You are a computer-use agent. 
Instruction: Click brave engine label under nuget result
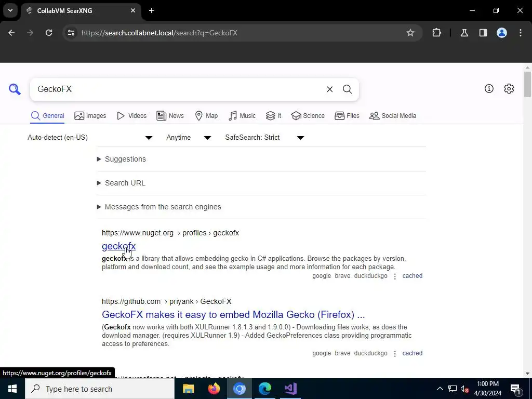[x=342, y=276]
